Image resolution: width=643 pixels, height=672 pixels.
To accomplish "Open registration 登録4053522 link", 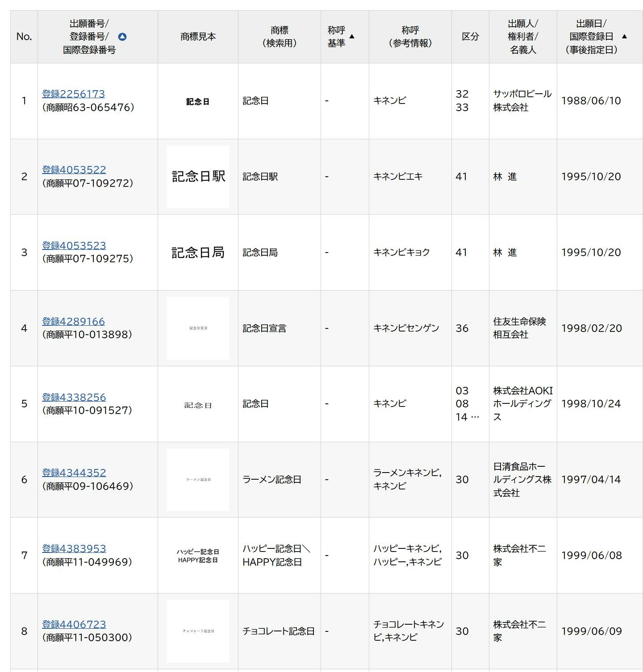I will [x=74, y=170].
